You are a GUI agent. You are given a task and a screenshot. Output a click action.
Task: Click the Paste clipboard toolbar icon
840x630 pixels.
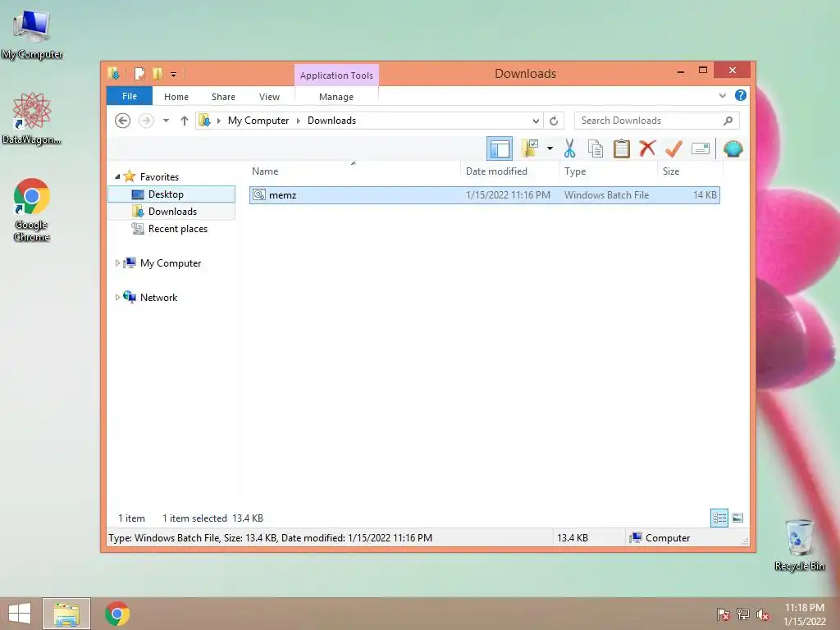[x=622, y=148]
